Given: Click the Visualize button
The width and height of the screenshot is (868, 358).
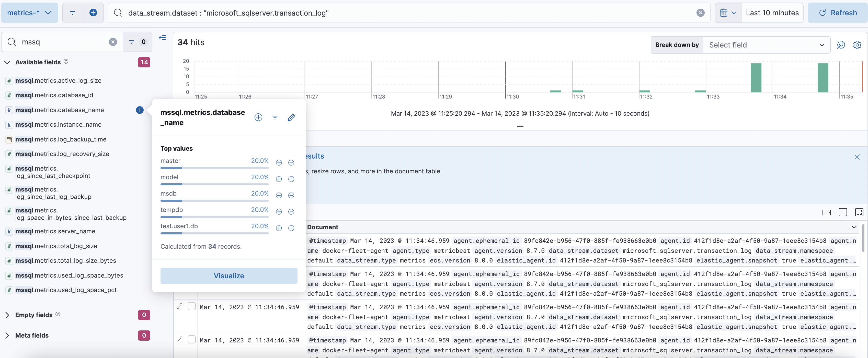Looking at the screenshot, I should point(229,276).
